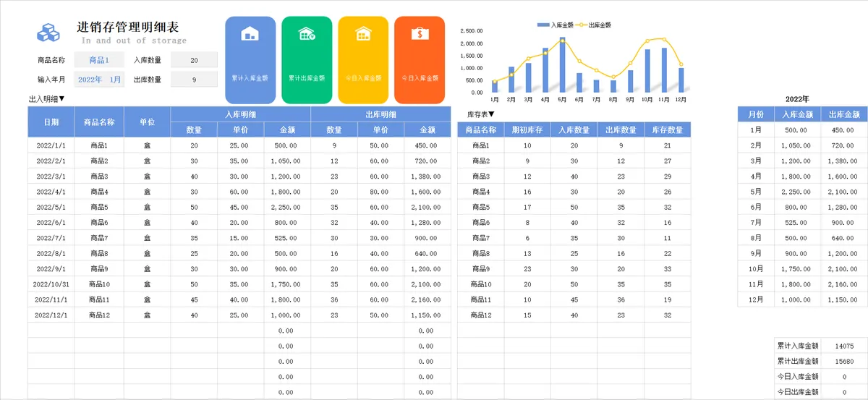Click the 单位 column header

[x=148, y=122]
